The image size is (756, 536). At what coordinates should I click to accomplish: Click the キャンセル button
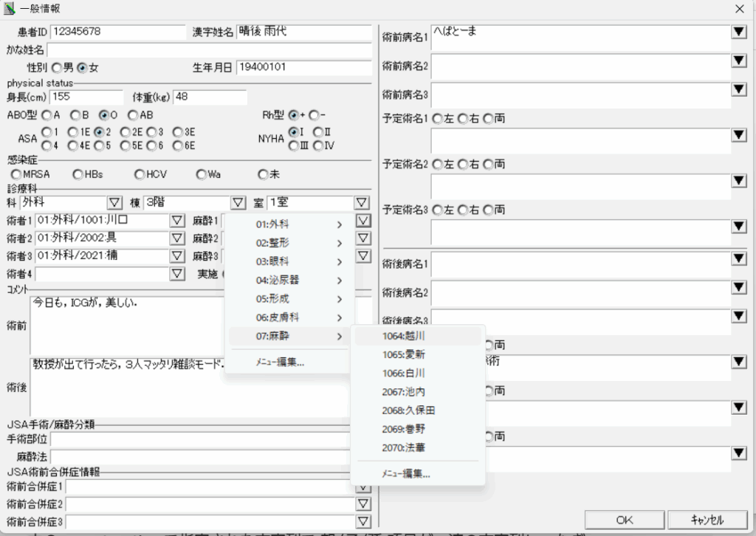[x=706, y=520]
